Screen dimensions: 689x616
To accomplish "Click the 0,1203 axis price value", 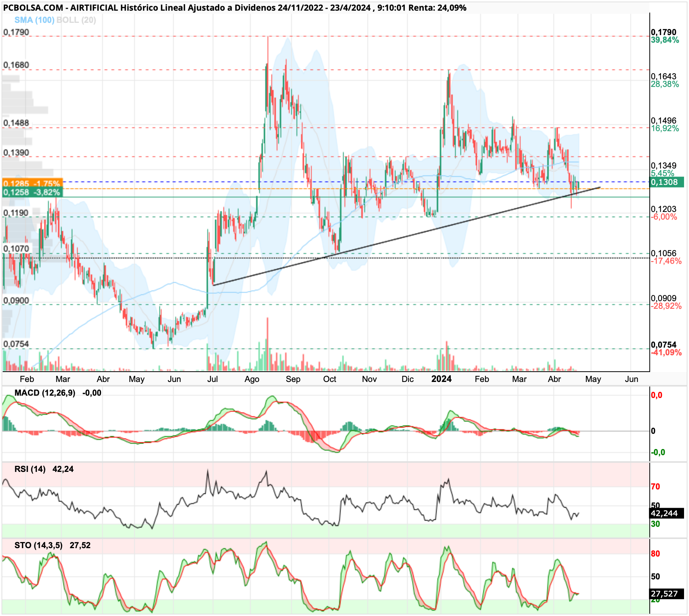I will pyautogui.click(x=663, y=209).
